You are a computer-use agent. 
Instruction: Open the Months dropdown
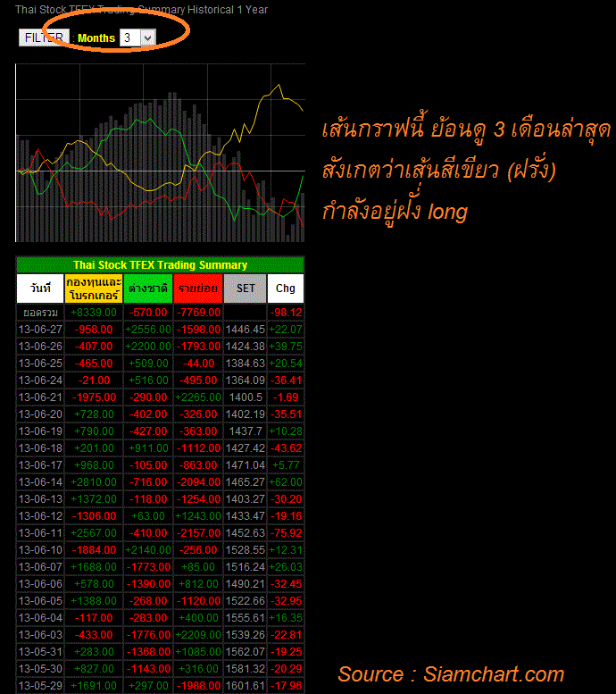click(137, 38)
